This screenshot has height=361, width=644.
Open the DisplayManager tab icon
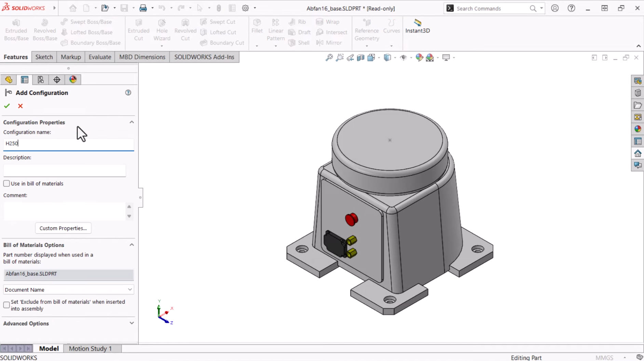coord(73,80)
